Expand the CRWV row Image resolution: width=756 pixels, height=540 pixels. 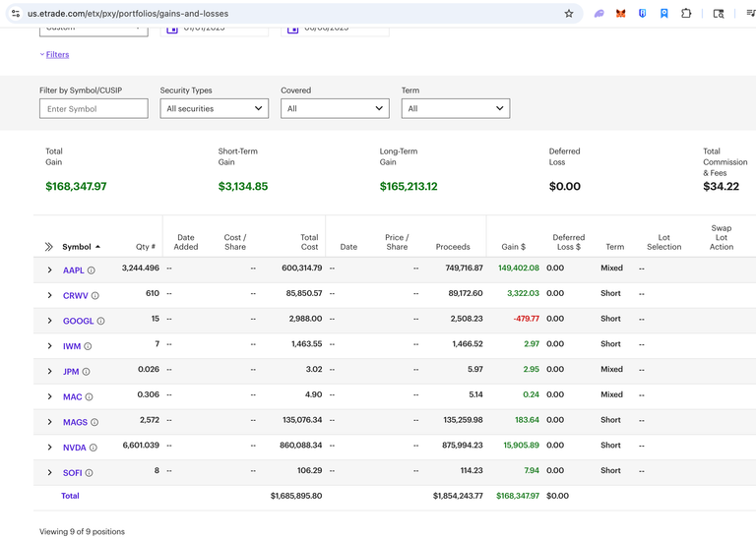(x=49, y=295)
